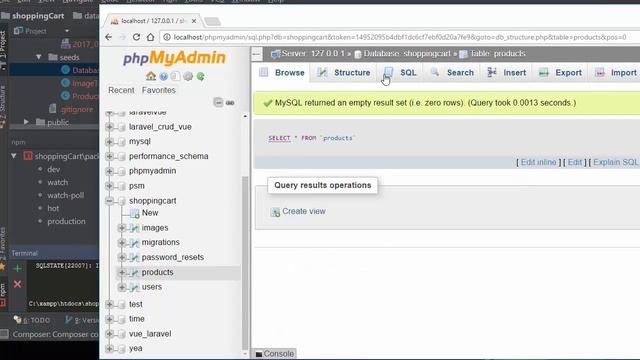Expand the images table node
The width and height of the screenshot is (640, 360).
122,228
